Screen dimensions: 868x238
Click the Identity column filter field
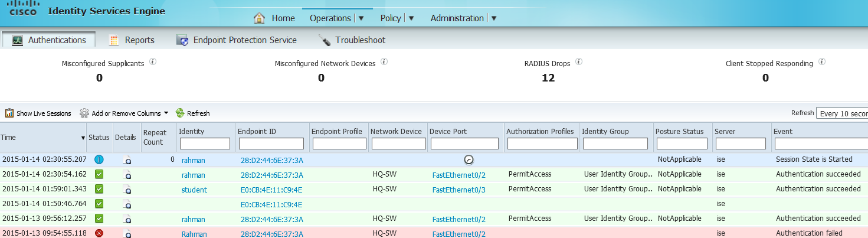pyautogui.click(x=205, y=144)
